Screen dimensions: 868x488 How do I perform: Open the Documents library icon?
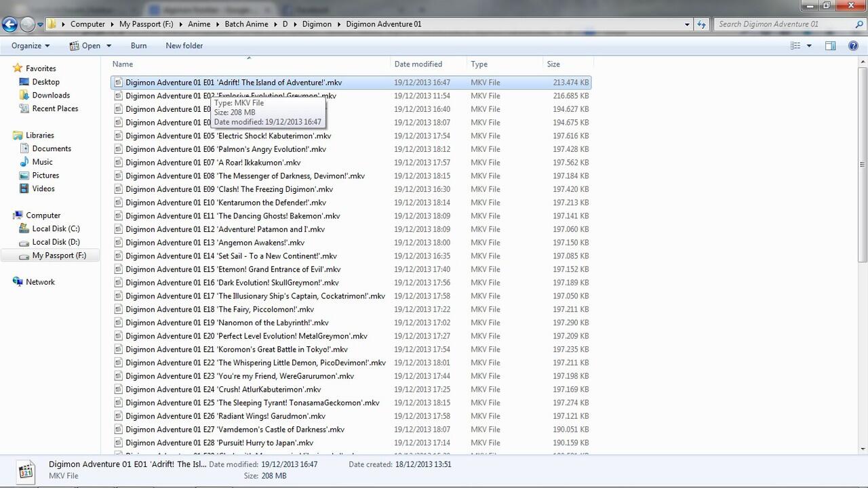tap(24, 148)
